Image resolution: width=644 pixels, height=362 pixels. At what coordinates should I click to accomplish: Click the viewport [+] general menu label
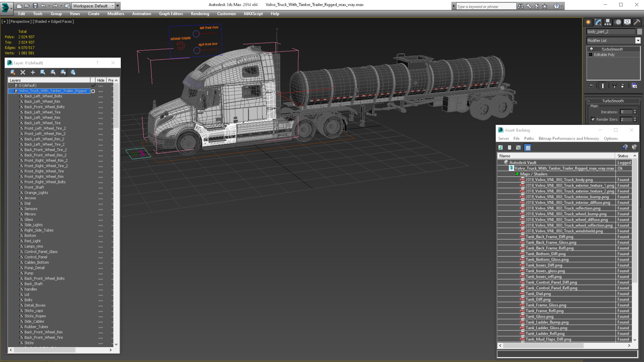pos(4,21)
